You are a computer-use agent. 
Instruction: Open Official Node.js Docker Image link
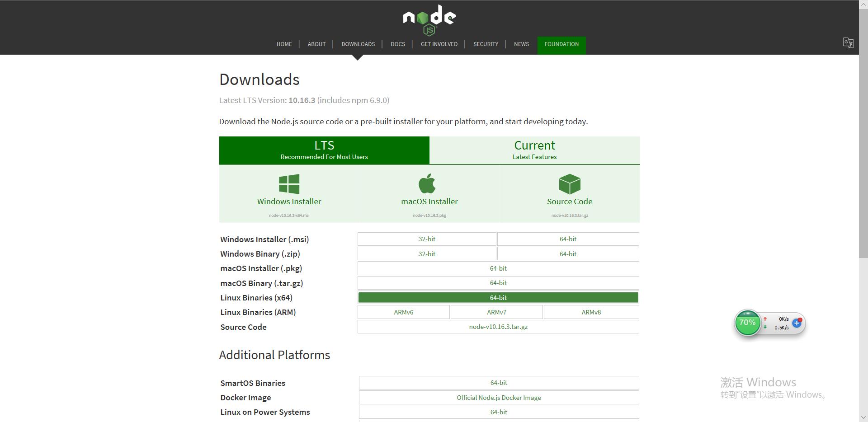pyautogui.click(x=499, y=398)
